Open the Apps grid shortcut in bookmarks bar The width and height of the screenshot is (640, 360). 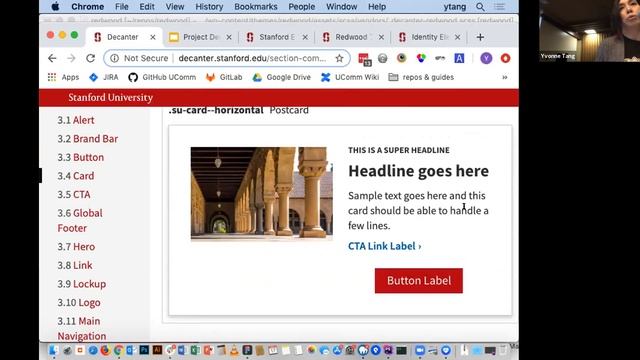coord(63,77)
